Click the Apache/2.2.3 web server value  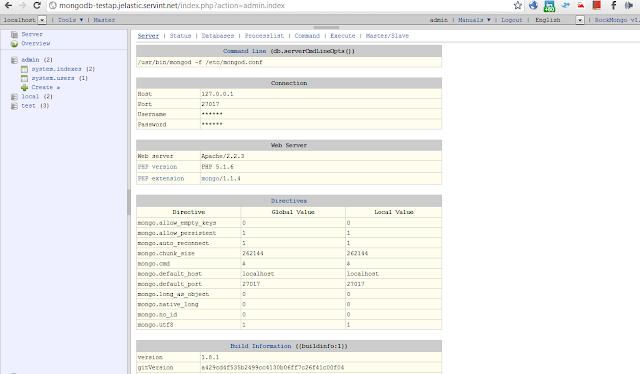point(222,156)
